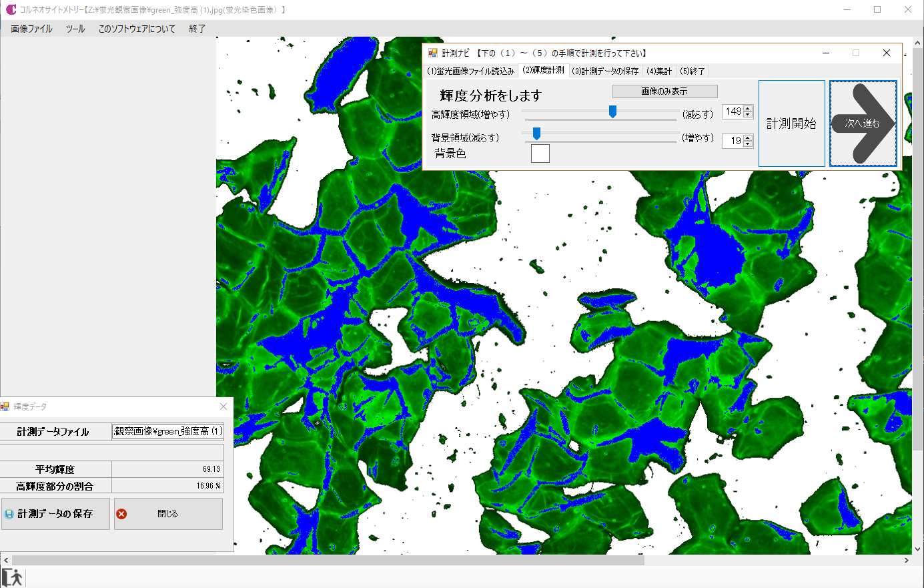Click the 画像のみ表示 button
This screenshot has height=588, width=924.
pyautogui.click(x=664, y=91)
